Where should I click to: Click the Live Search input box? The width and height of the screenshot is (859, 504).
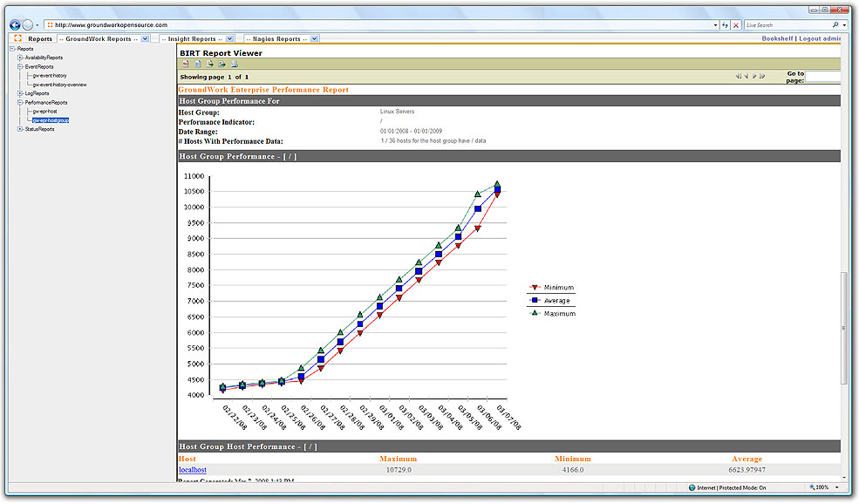click(787, 25)
